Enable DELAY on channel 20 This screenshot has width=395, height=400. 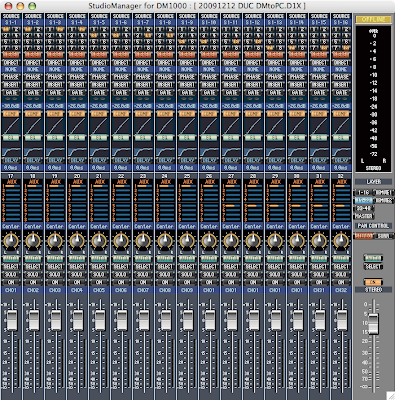77,160
